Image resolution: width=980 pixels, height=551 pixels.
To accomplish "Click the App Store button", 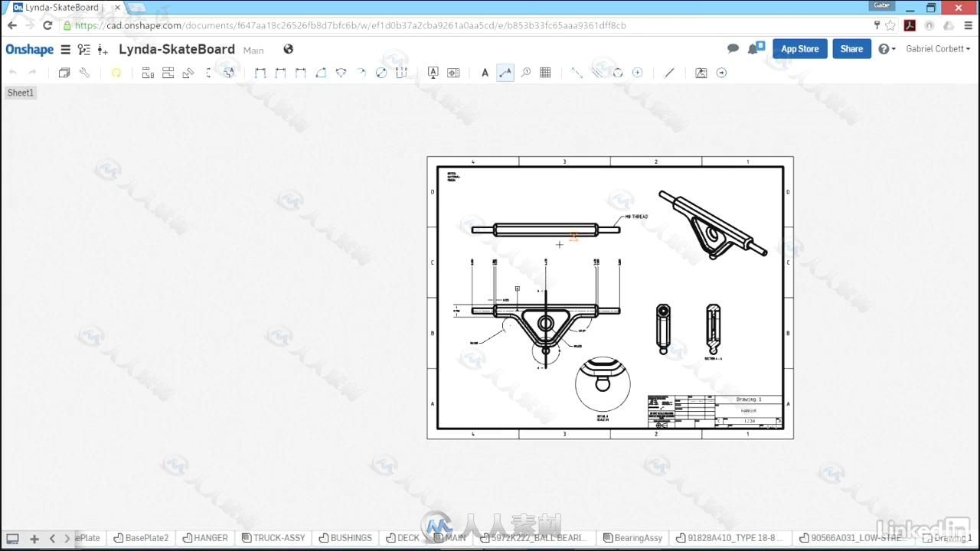I will click(800, 49).
